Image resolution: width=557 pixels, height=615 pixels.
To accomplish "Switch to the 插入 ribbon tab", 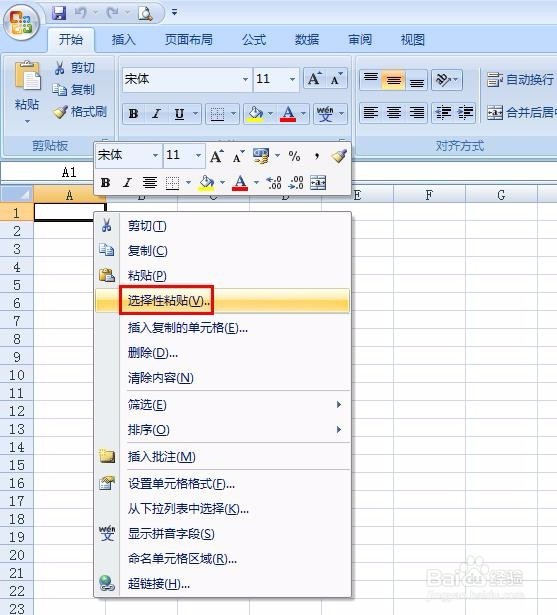I will tap(123, 40).
